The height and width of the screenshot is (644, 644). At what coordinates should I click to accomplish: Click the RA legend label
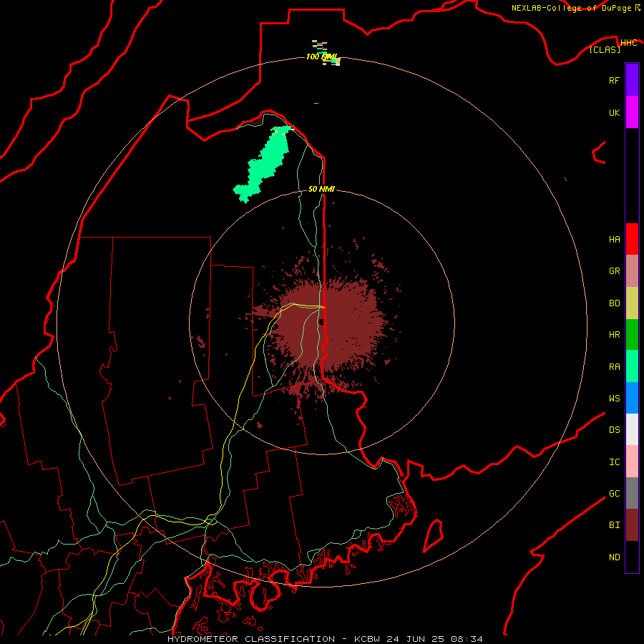tap(614, 367)
